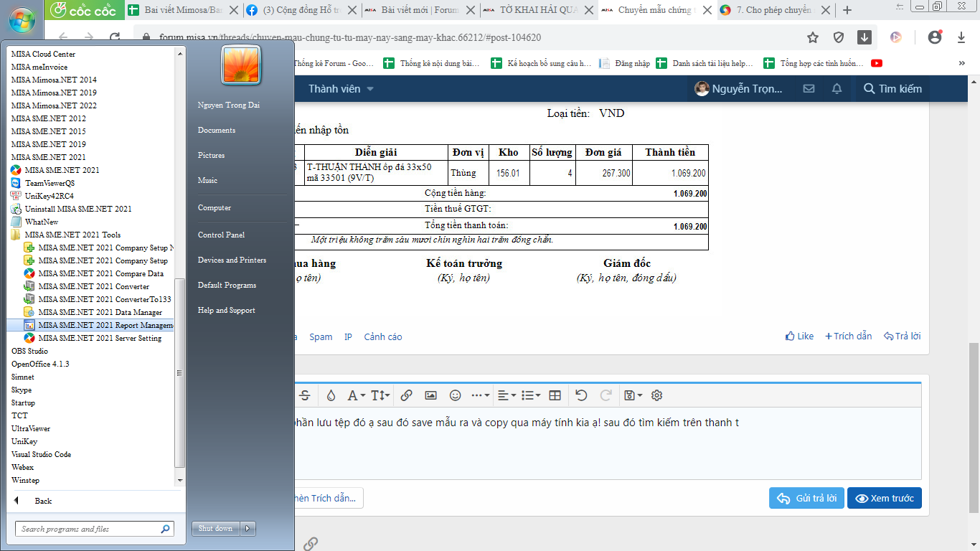Click the media player extension icon
The height and width of the screenshot is (551, 980).
point(895,37)
